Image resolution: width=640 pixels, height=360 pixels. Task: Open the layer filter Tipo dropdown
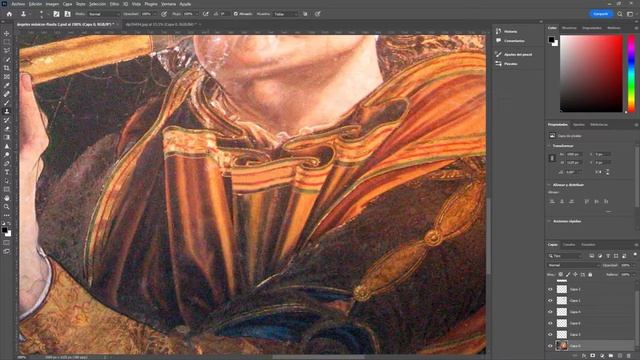(x=565, y=256)
